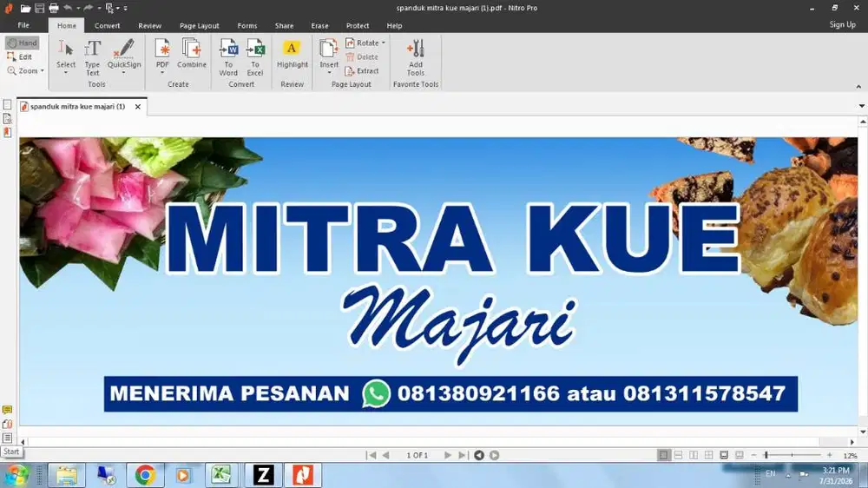
Task: Click Delete in Page Layout group
Action: (x=362, y=57)
